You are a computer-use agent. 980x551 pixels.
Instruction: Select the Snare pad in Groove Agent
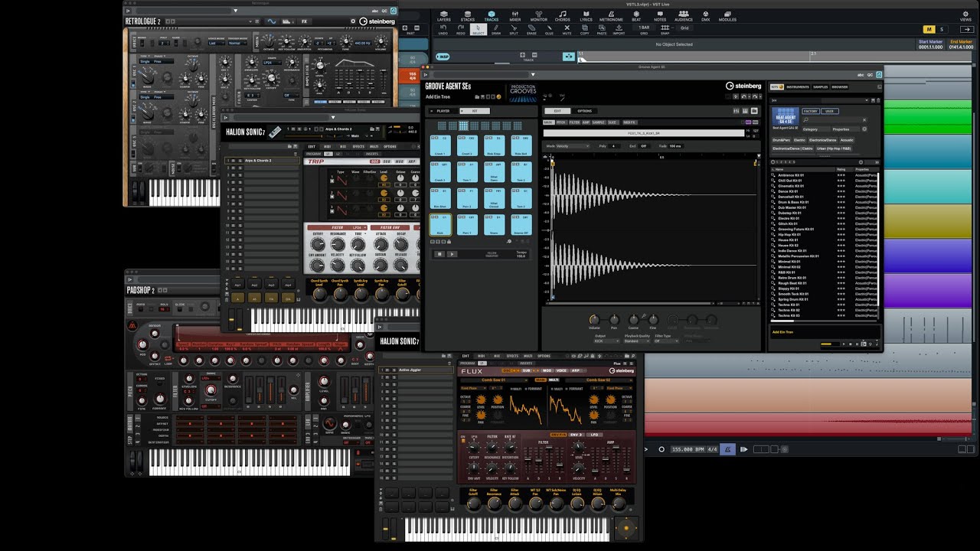click(494, 226)
